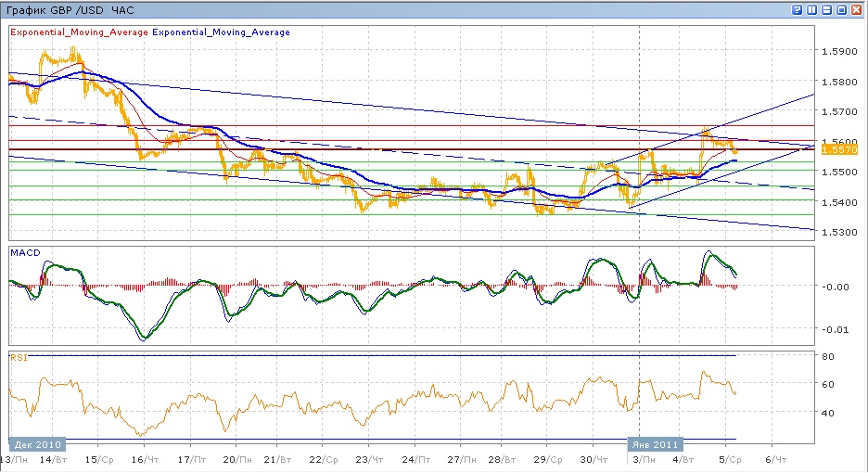Viewport: 868px width, 473px height.
Task: Click the Янв 2011 month marker
Action: tap(656, 443)
